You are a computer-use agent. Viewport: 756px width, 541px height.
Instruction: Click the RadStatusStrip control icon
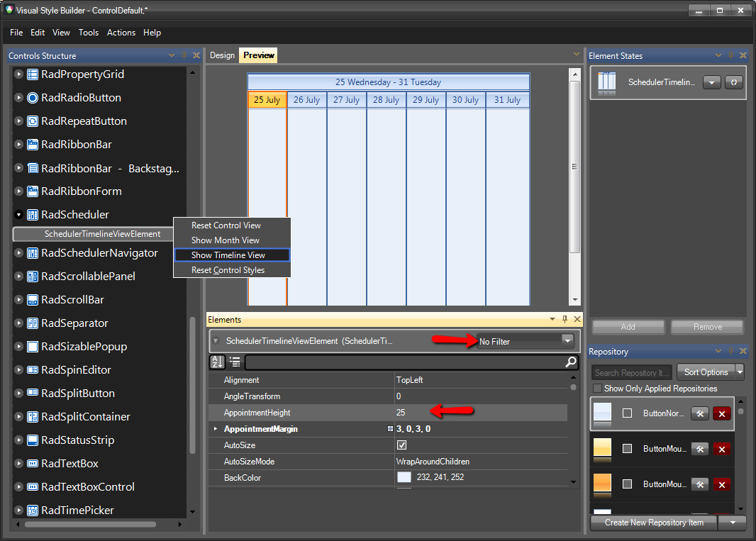[33, 440]
